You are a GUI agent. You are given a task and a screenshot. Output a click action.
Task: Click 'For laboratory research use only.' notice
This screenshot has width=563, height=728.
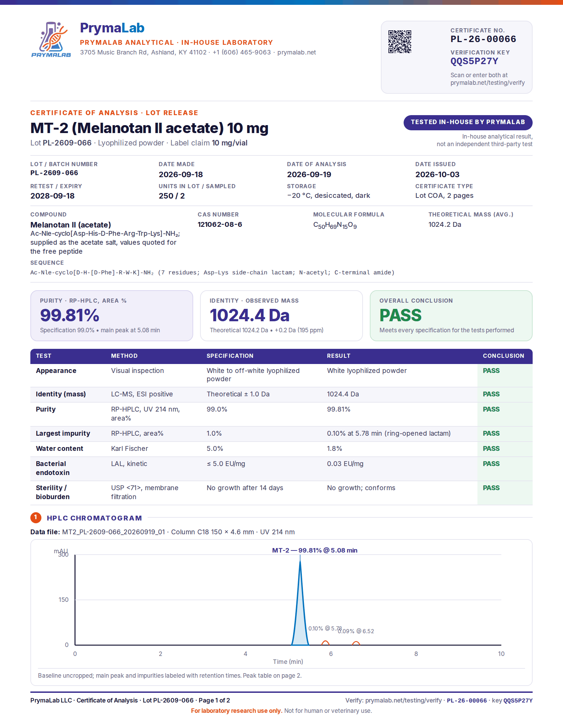[237, 711]
